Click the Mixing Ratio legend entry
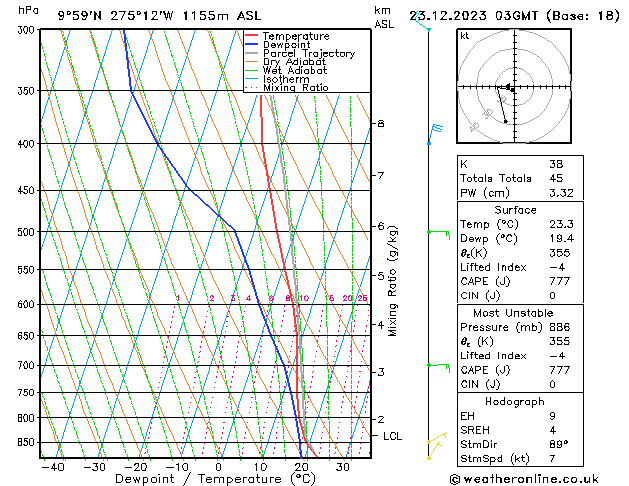The width and height of the screenshot is (629, 486). pyautogui.click(x=295, y=88)
